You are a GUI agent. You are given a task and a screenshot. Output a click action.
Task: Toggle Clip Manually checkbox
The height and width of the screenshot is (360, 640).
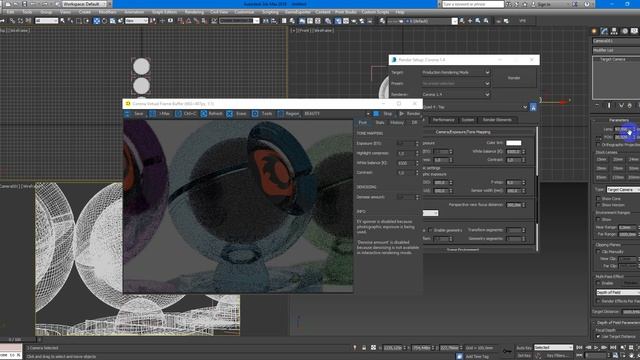pos(598,252)
